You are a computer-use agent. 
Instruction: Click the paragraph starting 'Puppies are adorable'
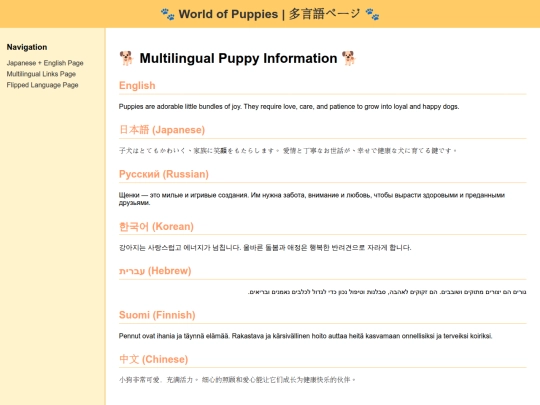pos(289,107)
